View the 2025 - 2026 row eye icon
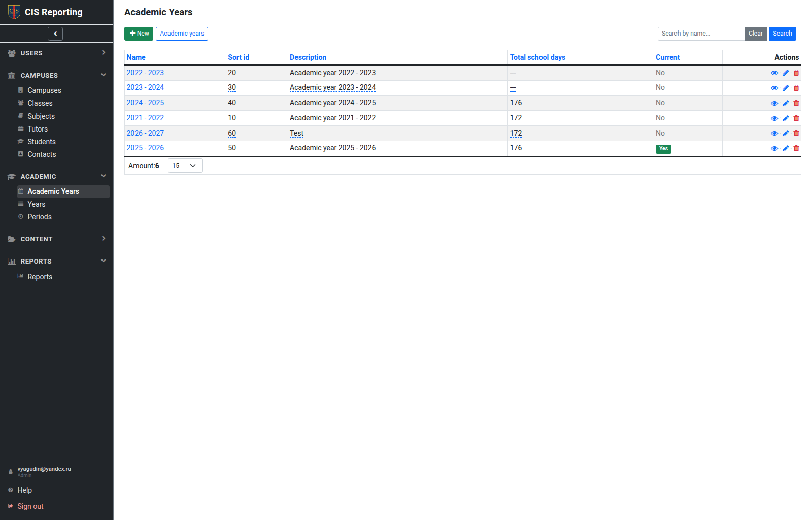The height and width of the screenshot is (520, 812). point(774,149)
